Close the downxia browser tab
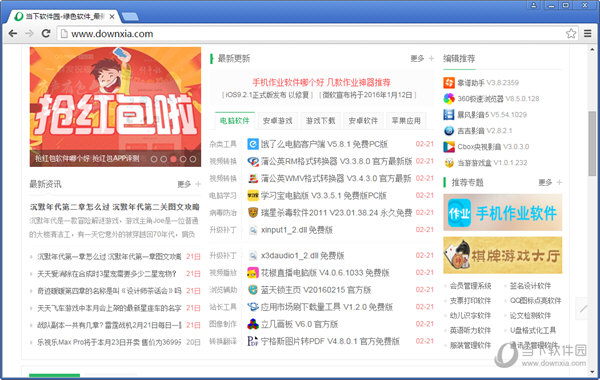The image size is (600, 380). 112,16
